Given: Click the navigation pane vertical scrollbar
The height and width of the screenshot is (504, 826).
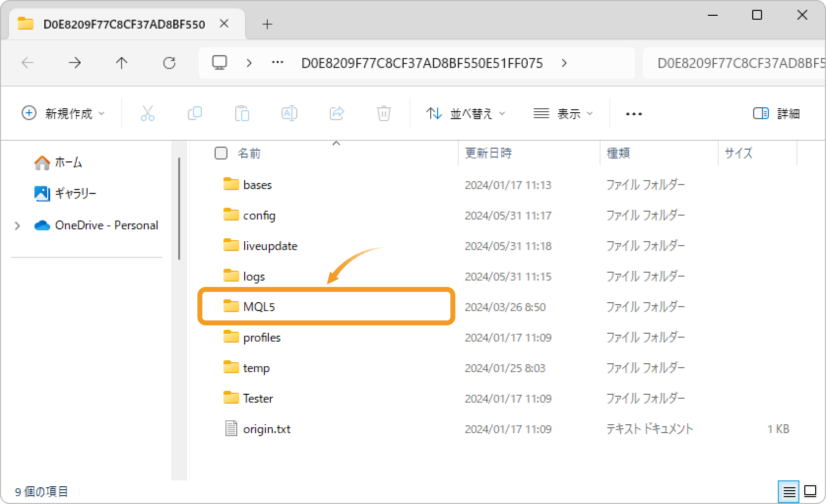Looking at the screenshot, I should [x=179, y=209].
